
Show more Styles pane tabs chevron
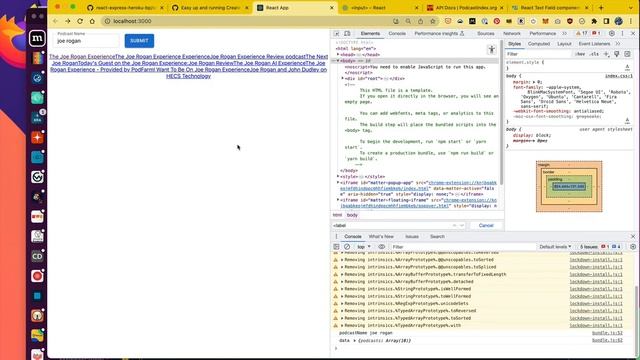pos(618,44)
